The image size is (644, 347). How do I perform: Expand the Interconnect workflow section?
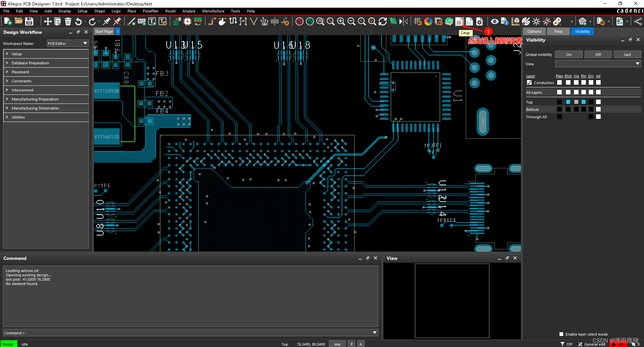click(x=46, y=90)
